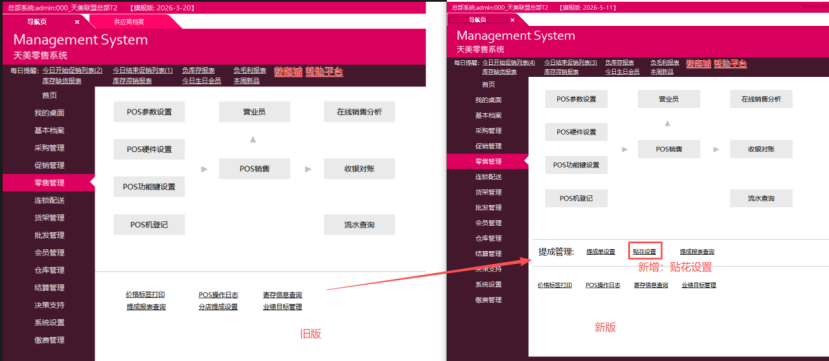The image size is (829, 361).
Task: Switch to the 供应商档案 tab in the left window
Action: coord(130,22)
